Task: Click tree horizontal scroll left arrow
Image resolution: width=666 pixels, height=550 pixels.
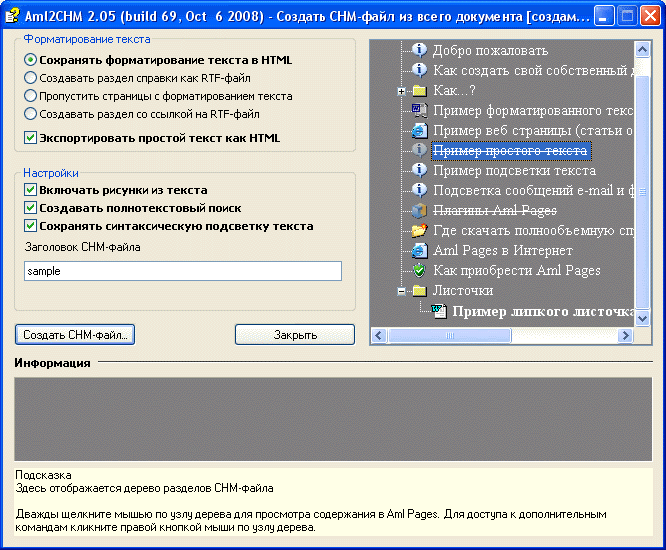Action: click(x=379, y=336)
